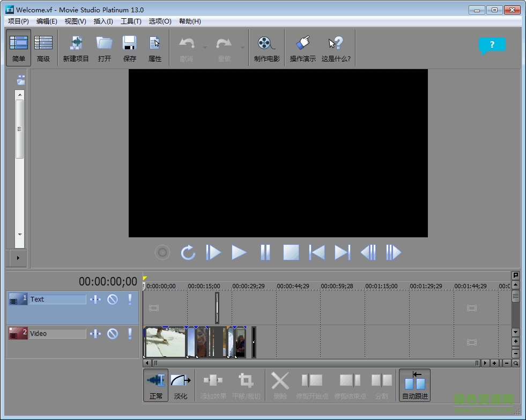Launch the 操作演示 tutorial icon
Screen dimensions: 526x420
coord(302,47)
